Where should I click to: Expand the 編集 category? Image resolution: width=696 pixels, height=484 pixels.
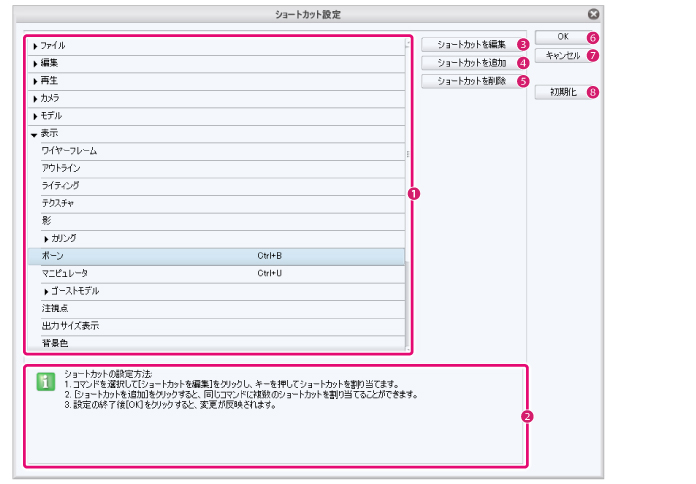[35, 63]
